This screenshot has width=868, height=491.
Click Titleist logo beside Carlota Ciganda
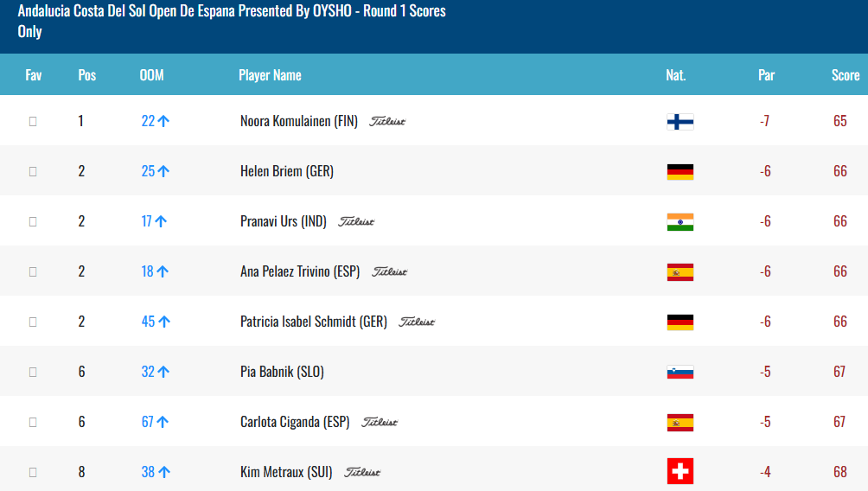point(380,423)
